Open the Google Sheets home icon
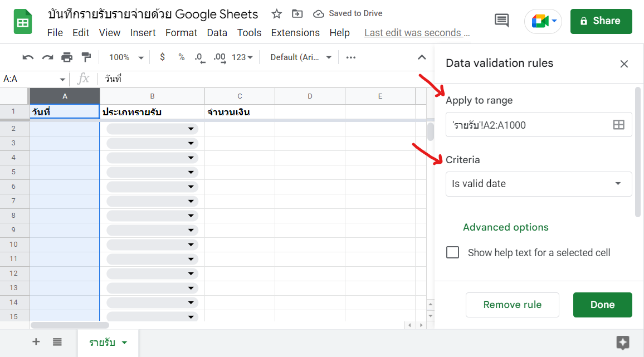Image resolution: width=644 pixels, height=357 pixels. [23, 21]
